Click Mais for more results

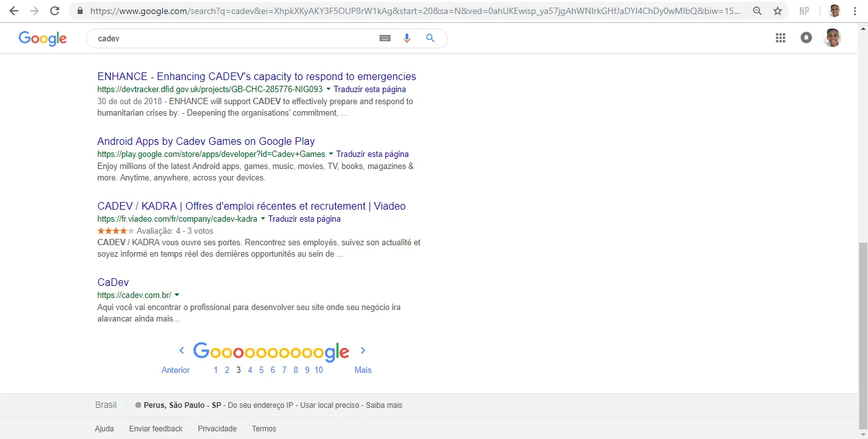point(362,370)
